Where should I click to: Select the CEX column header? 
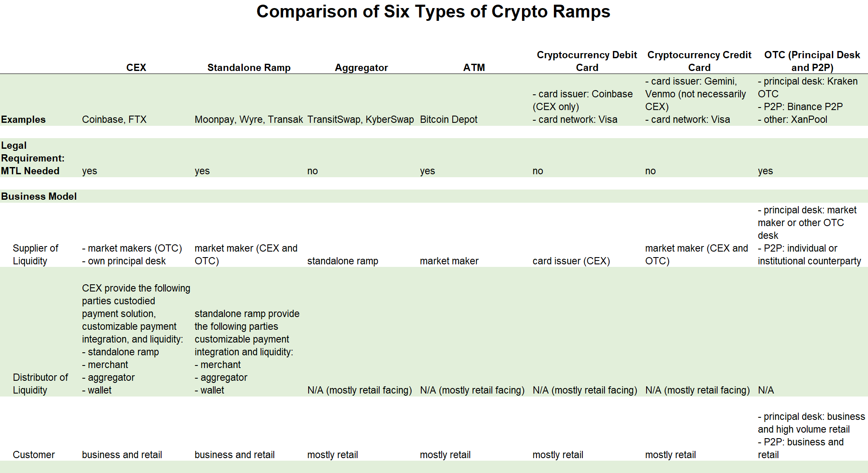pos(136,68)
